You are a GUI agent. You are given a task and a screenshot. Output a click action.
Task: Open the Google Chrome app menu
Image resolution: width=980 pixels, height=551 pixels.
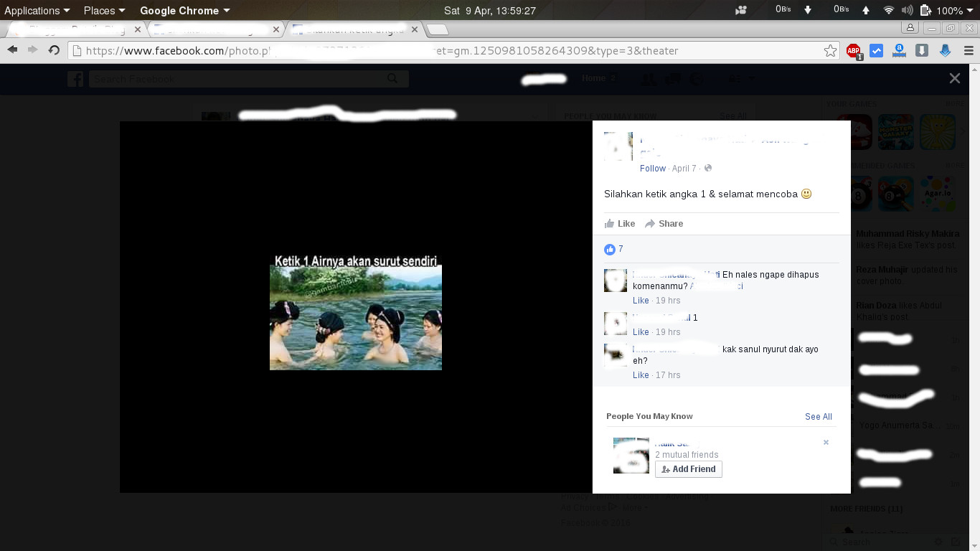(x=185, y=10)
